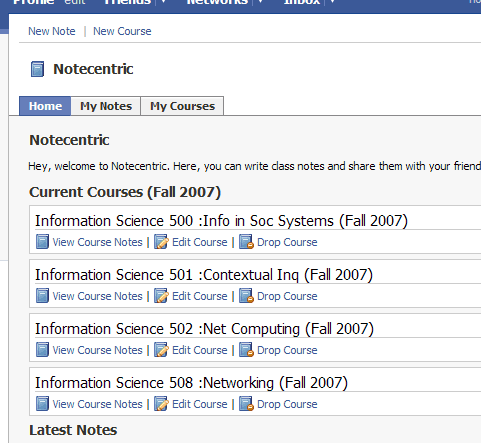Expand the Networks dropdown arrow in top bar
Image resolution: width=481 pixels, height=443 pixels.
click(260, 2)
